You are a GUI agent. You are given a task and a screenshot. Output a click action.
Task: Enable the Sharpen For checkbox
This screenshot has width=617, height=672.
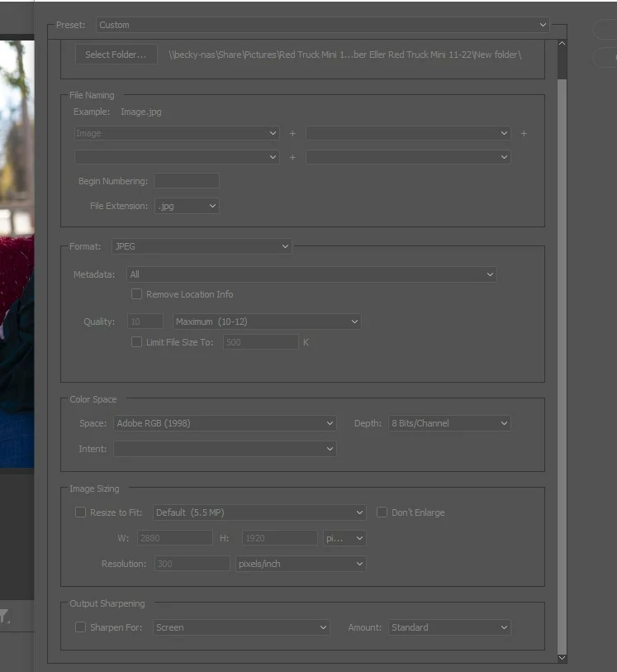click(80, 627)
